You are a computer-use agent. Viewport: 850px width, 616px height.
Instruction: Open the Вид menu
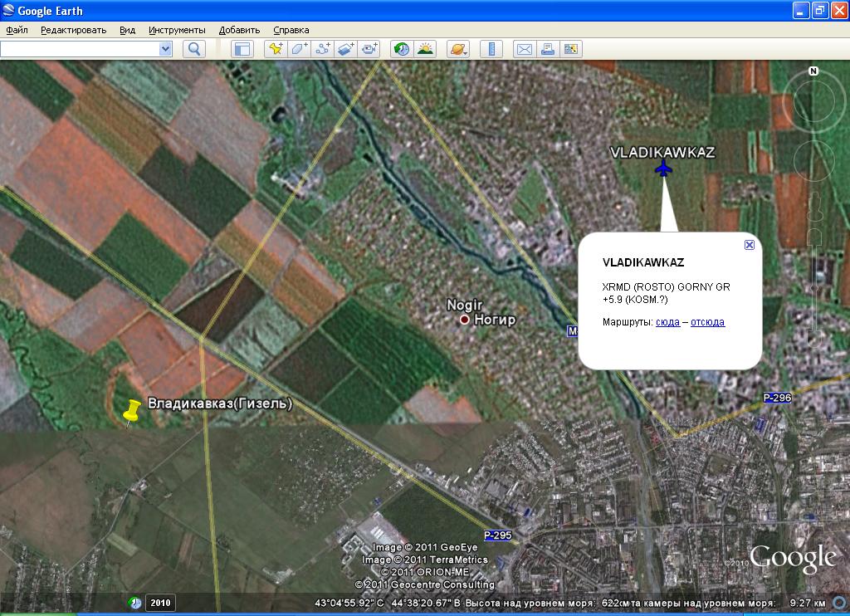pyautogui.click(x=127, y=30)
